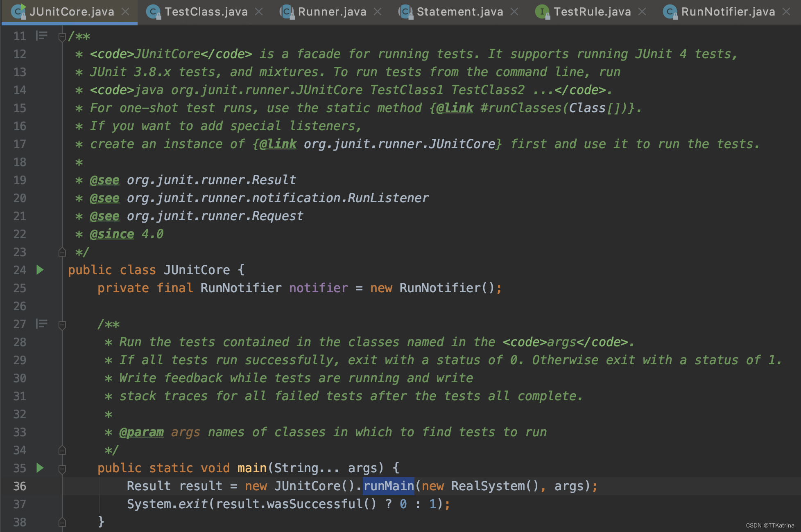Click the @link tag on line 15

455,108
